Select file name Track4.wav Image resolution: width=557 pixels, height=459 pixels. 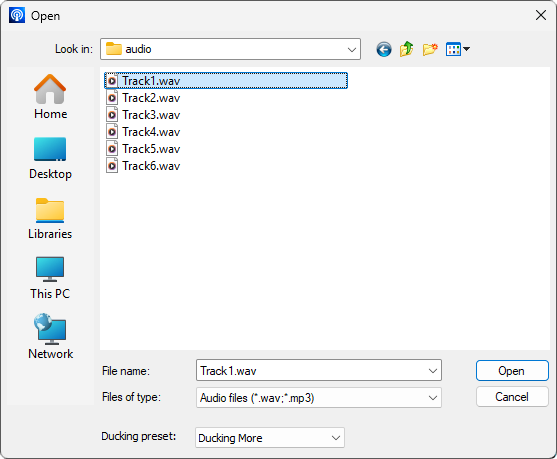pos(151,132)
